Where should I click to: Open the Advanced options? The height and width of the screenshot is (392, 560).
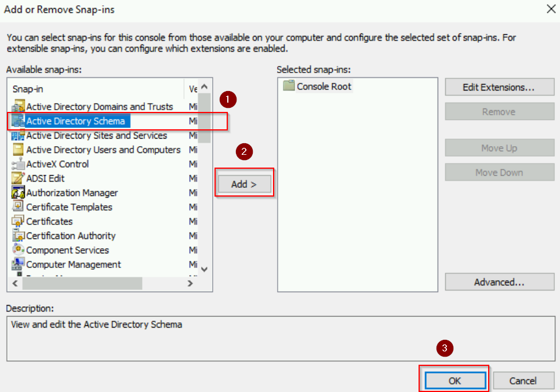tap(499, 282)
